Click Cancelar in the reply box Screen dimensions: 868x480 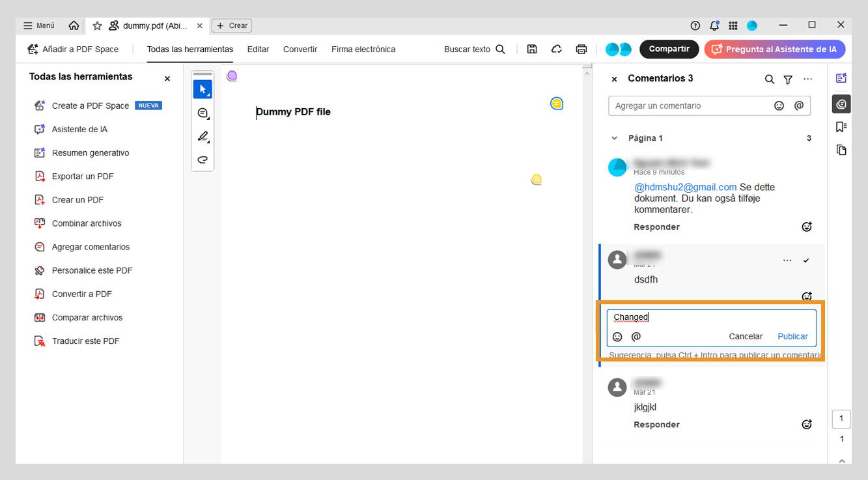click(746, 337)
